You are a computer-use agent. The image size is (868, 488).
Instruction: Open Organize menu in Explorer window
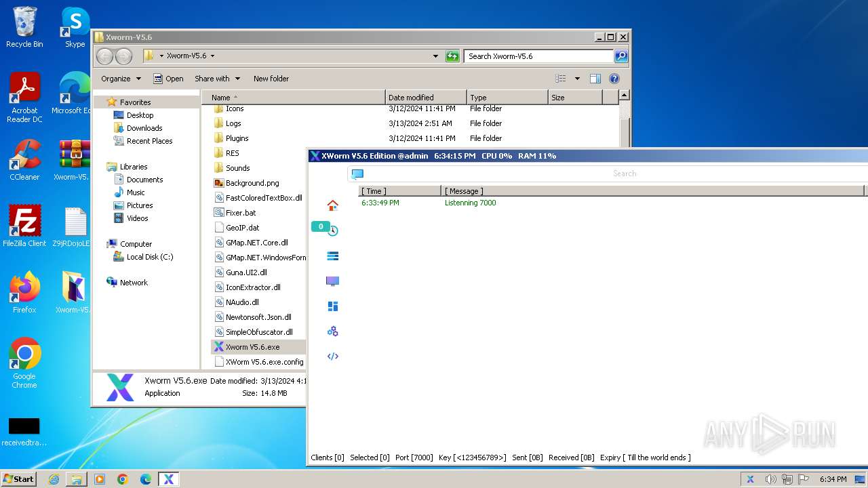pos(121,79)
